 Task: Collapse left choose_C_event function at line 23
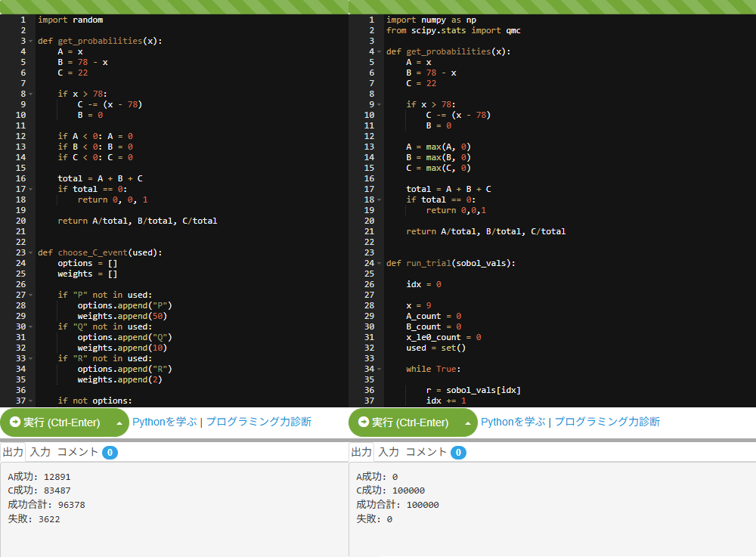coord(31,252)
